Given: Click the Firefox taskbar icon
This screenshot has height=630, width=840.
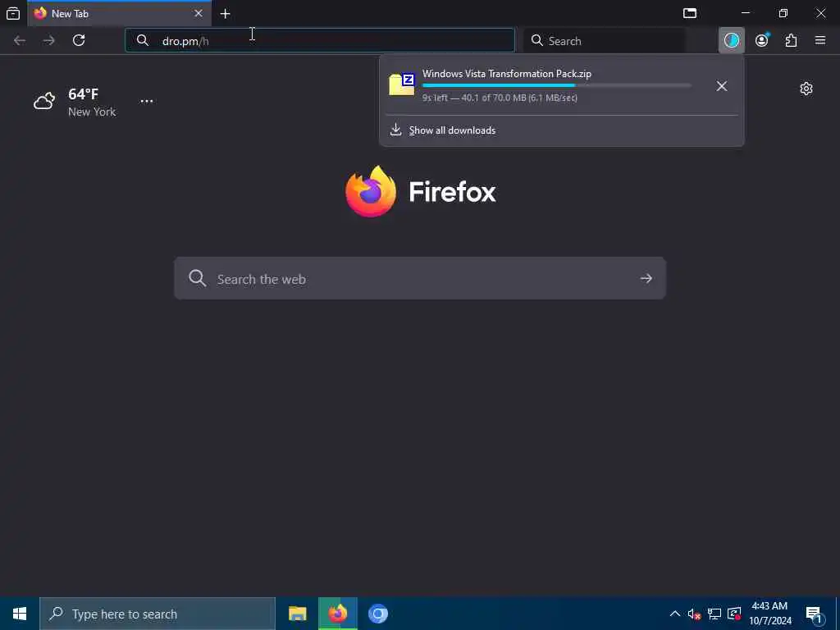Looking at the screenshot, I should (337, 614).
